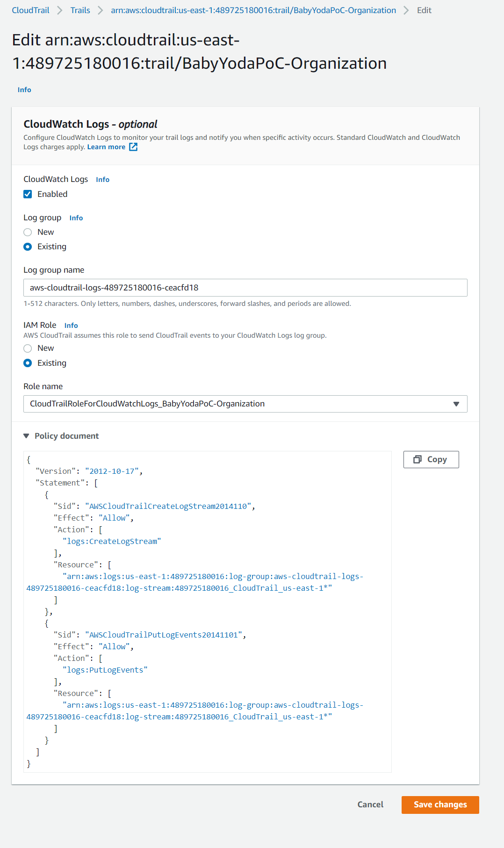The image size is (504, 848).
Task: Open Info next to IAM Role label
Action: (x=71, y=326)
